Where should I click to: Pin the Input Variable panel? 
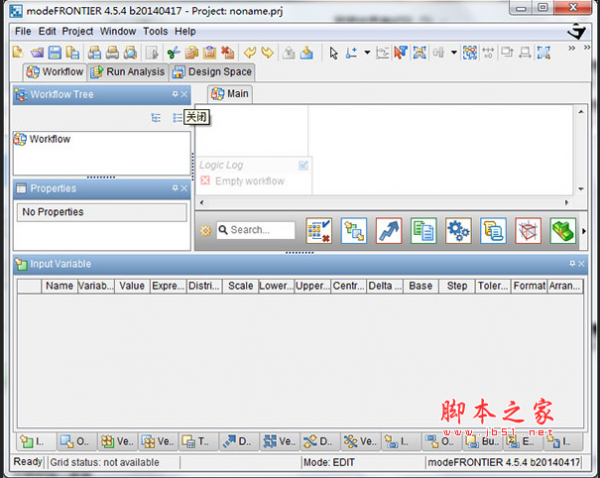572,263
